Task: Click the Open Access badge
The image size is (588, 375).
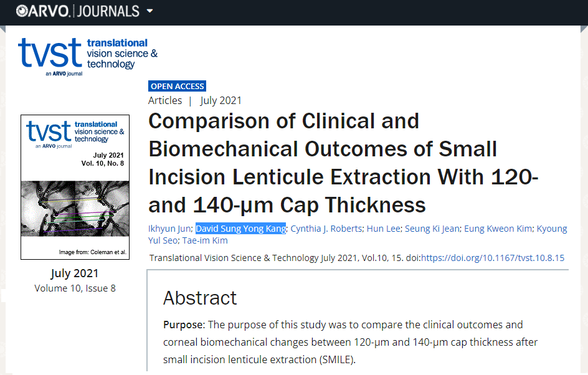Action: point(177,87)
